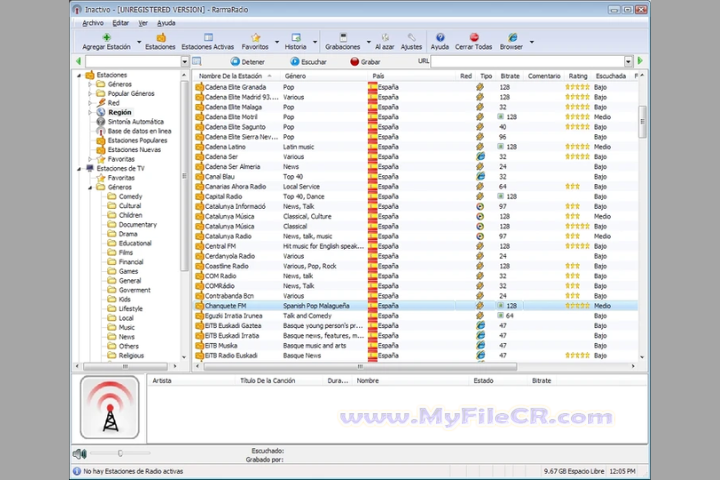Image resolution: width=720 pixels, height=480 pixels.
Task: Open the URL field dropdown arrow
Action: (628, 62)
